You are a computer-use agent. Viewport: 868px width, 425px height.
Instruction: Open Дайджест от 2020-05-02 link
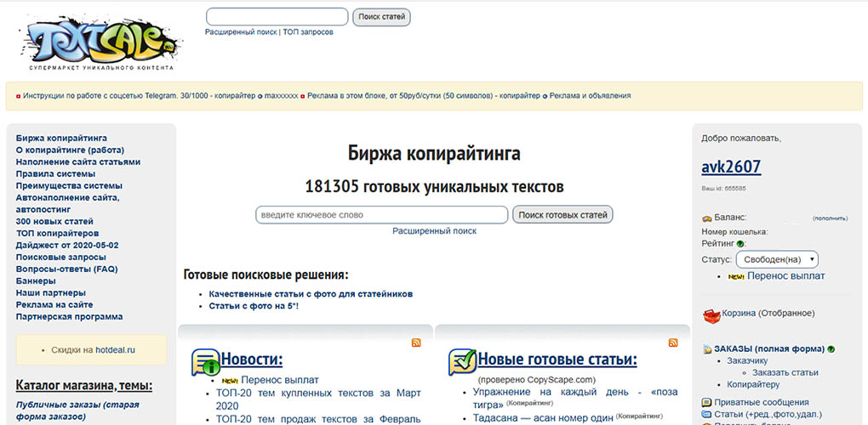click(67, 246)
